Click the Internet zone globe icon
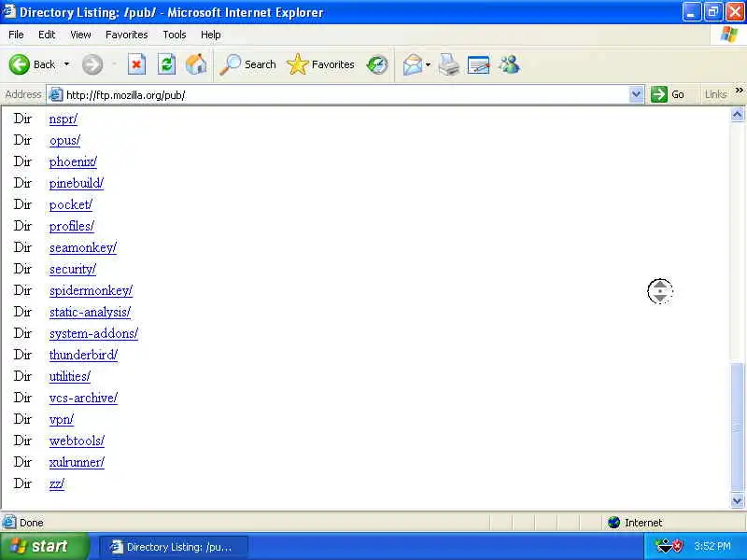 pos(613,523)
